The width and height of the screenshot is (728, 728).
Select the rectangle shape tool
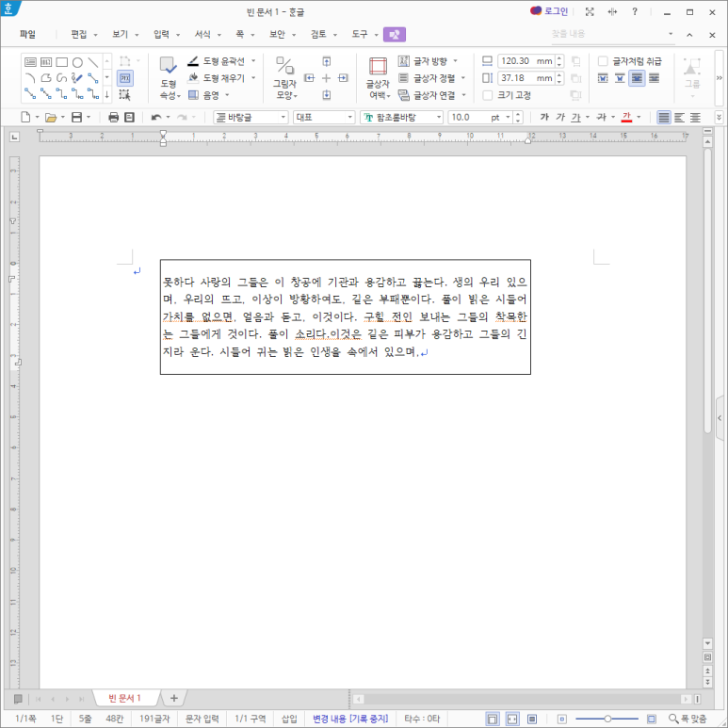point(62,62)
